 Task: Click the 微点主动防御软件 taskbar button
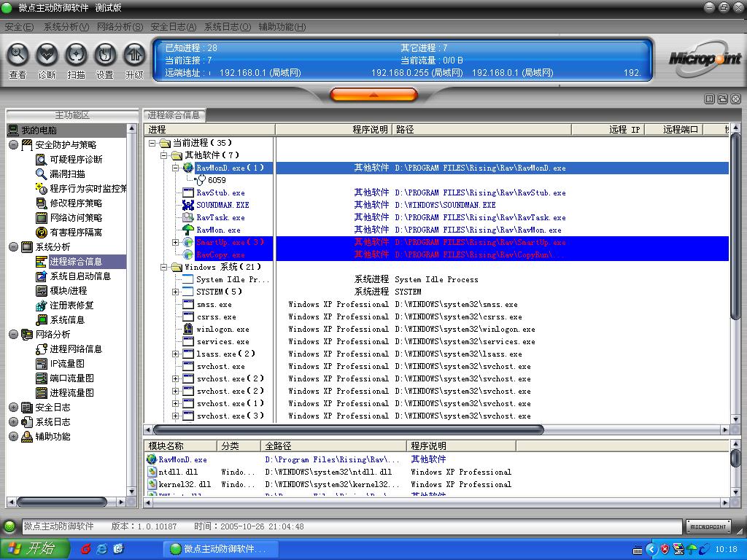click(220, 549)
